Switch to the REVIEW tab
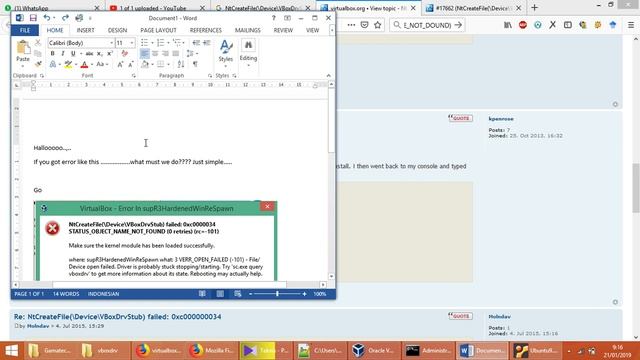Image resolution: width=640 pixels, height=360 pixels. click(x=283, y=30)
